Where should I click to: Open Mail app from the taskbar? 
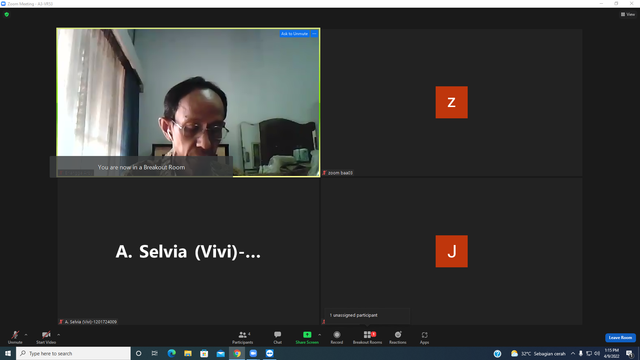[x=220, y=353]
